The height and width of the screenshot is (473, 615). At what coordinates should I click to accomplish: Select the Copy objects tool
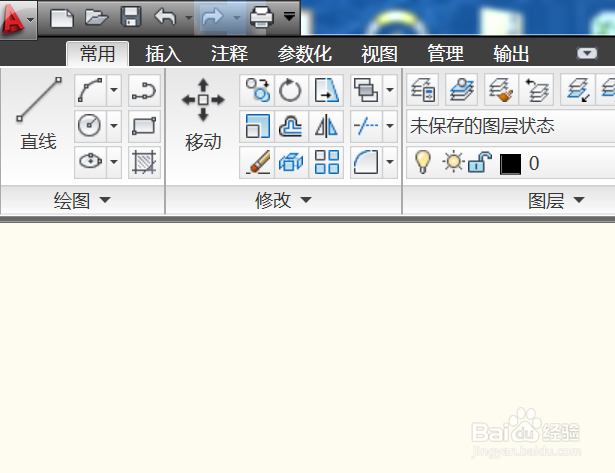click(x=257, y=90)
